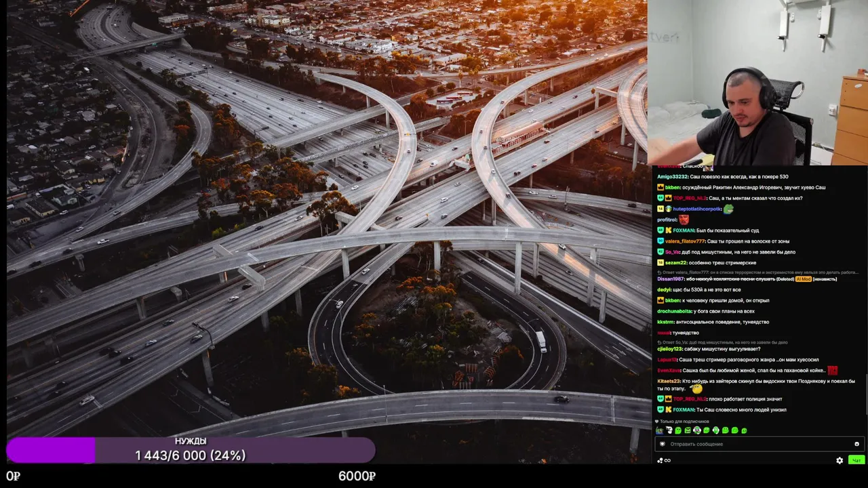Click crown badge before TOP_REG_NL2 'ментам' message

click(x=669, y=198)
